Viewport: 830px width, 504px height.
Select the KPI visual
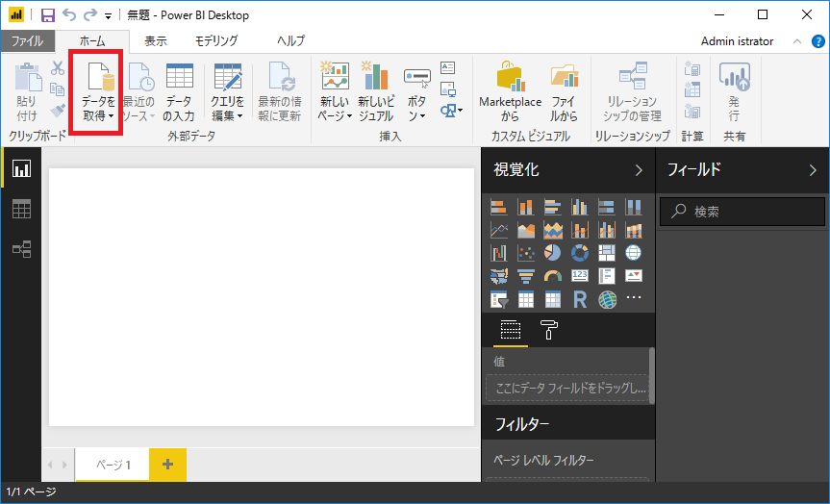coord(634,276)
